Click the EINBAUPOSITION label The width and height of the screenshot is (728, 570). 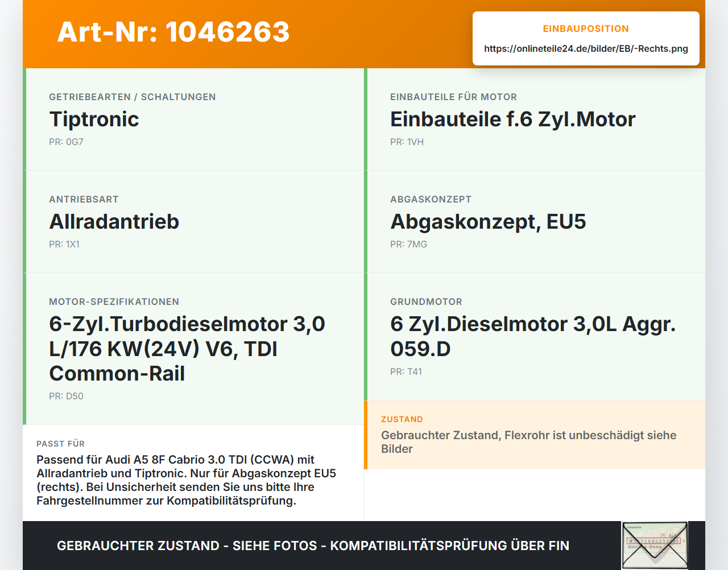pyautogui.click(x=586, y=28)
